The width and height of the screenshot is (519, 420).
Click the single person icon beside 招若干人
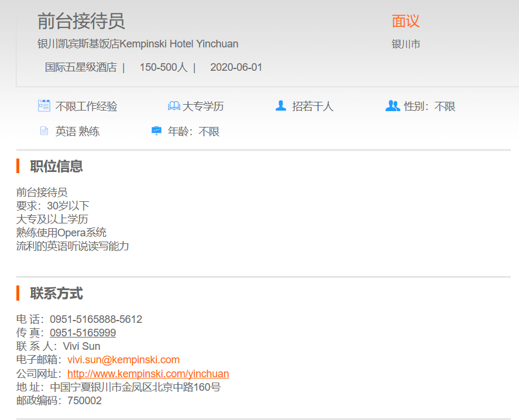tap(281, 106)
